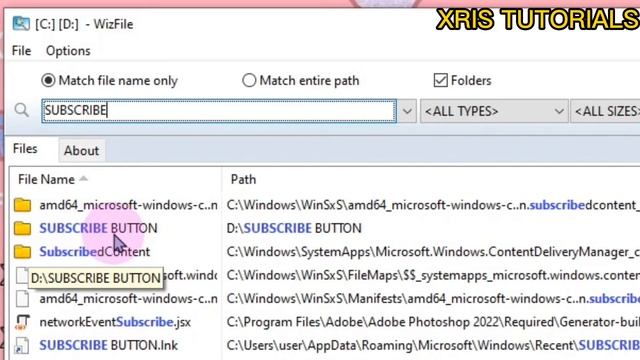
Task: Switch to the Files tab
Action: tap(25, 149)
